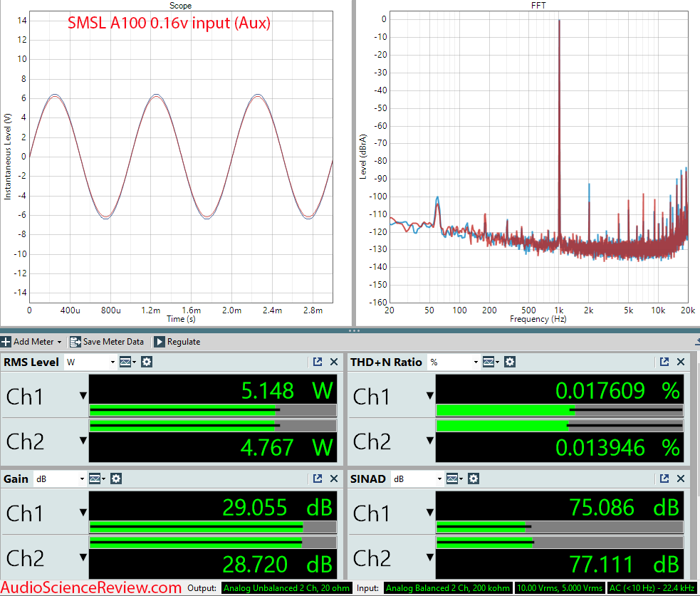Click the Frequency (Hz) axis label
This screenshot has height=596, width=700.
coord(538,319)
